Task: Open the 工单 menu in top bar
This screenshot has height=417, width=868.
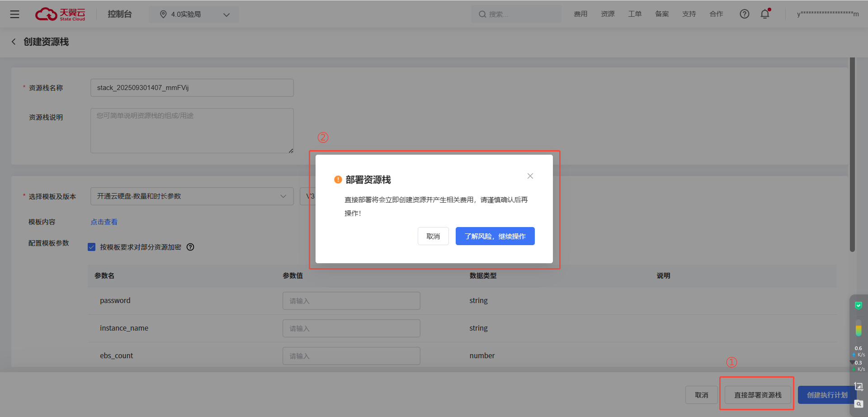Action: (x=635, y=14)
